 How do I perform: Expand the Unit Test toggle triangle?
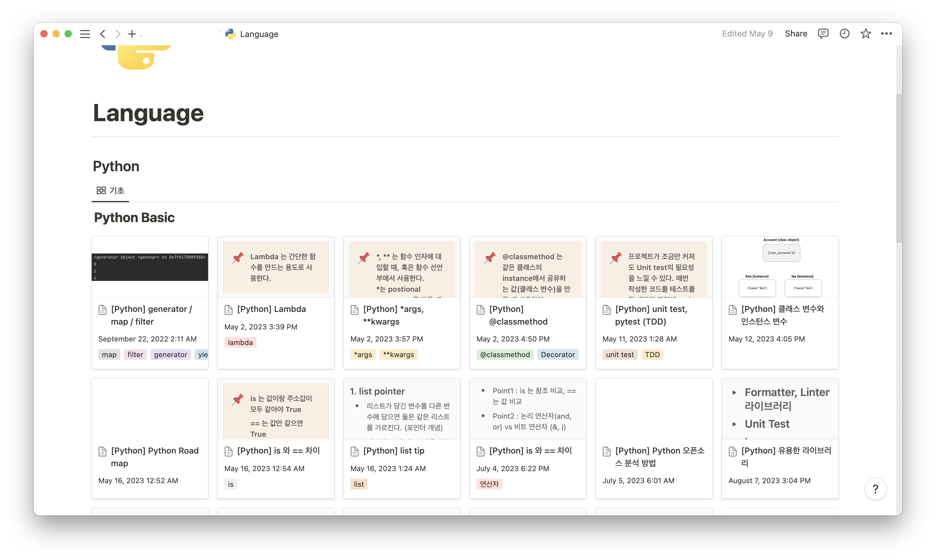pos(735,424)
